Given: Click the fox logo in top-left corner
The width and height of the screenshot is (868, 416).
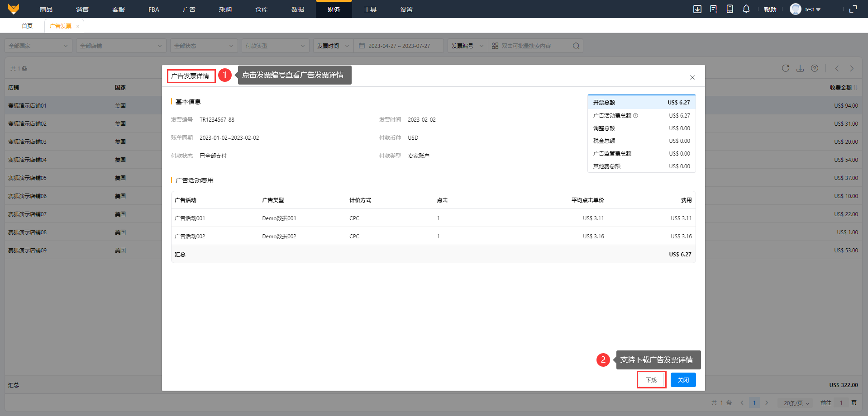Looking at the screenshot, I should click(x=14, y=9).
